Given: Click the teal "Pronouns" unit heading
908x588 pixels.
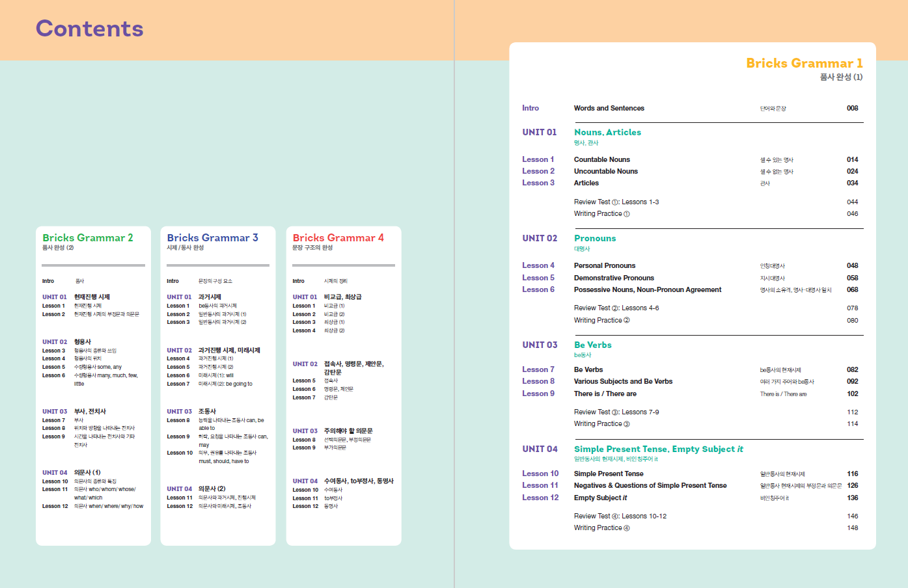Looking at the screenshot, I should click(595, 238).
